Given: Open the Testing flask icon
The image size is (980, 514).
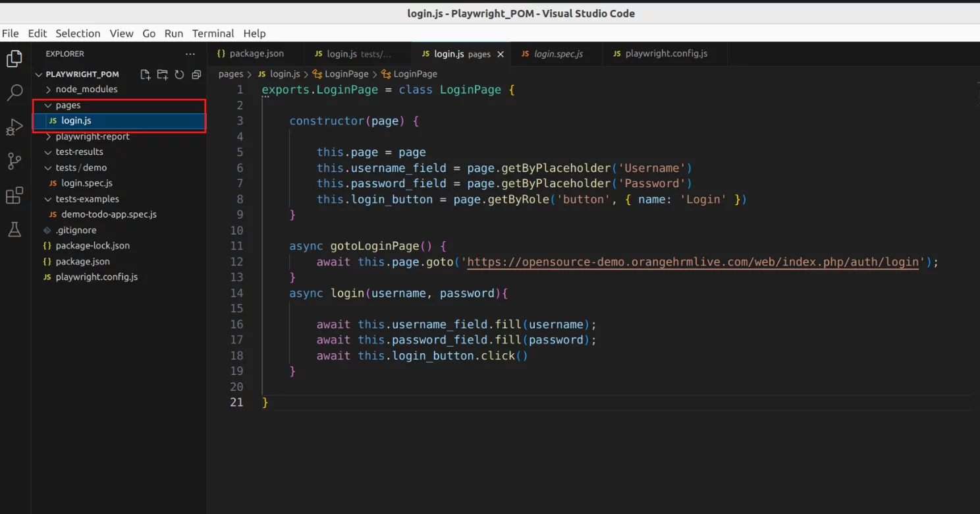Looking at the screenshot, I should pos(14,229).
